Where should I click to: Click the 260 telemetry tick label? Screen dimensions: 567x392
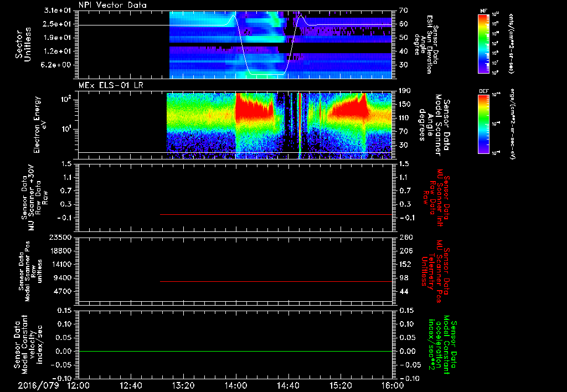pos(405,237)
